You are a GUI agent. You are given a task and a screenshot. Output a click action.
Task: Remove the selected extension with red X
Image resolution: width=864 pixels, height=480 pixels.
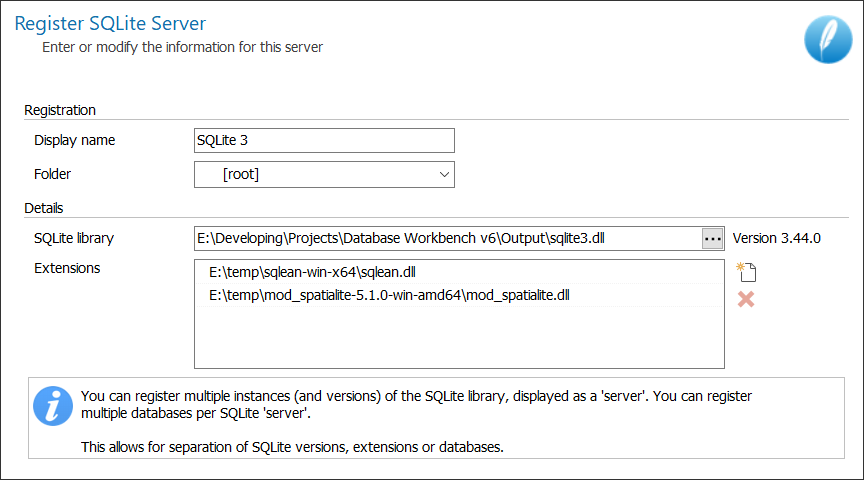point(746,299)
